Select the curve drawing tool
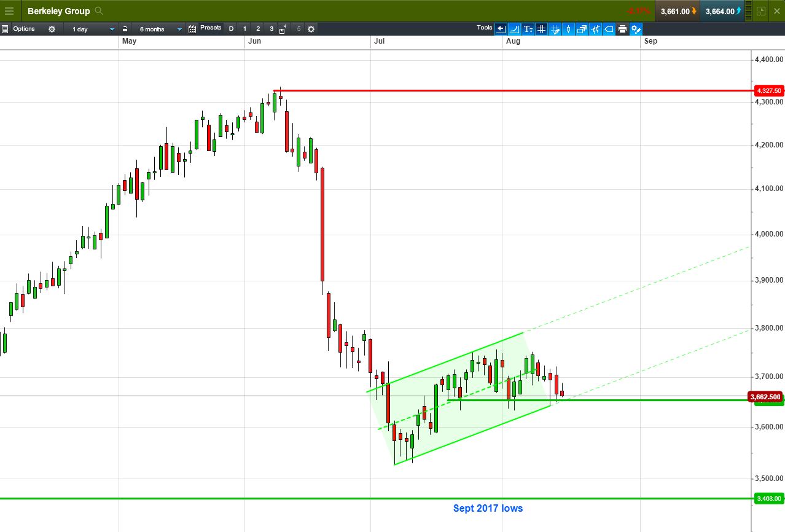This screenshot has width=785, height=532. click(x=514, y=29)
